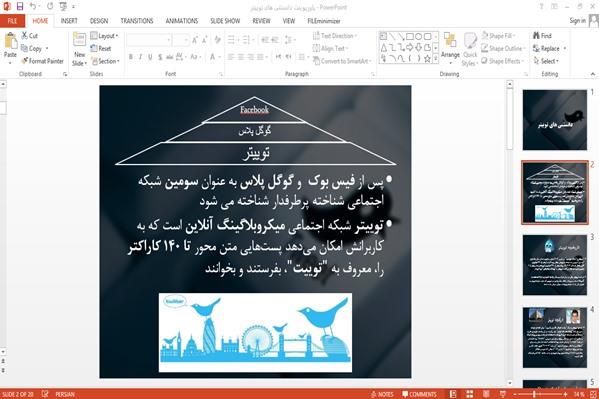Image resolution: width=599 pixels, height=399 pixels.
Task: Toggle Underline formatting
Action: pyautogui.click(x=150, y=57)
